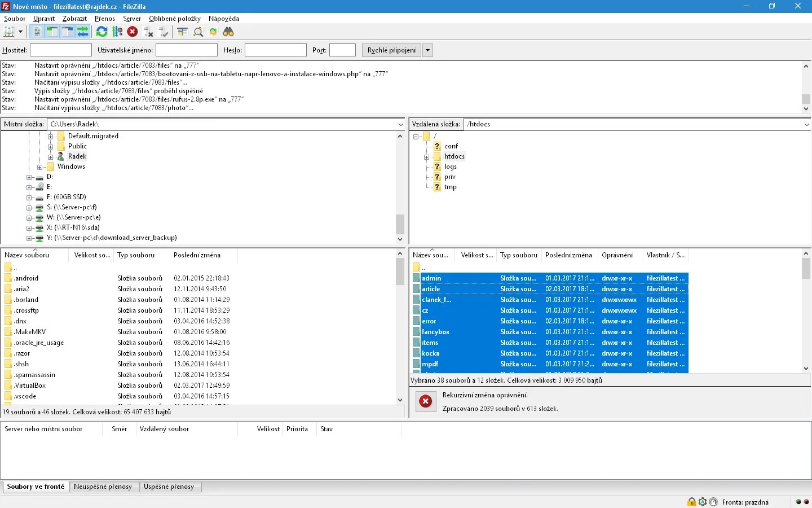
Task: Open the Site Manager dropdown arrow
Action: (20, 32)
